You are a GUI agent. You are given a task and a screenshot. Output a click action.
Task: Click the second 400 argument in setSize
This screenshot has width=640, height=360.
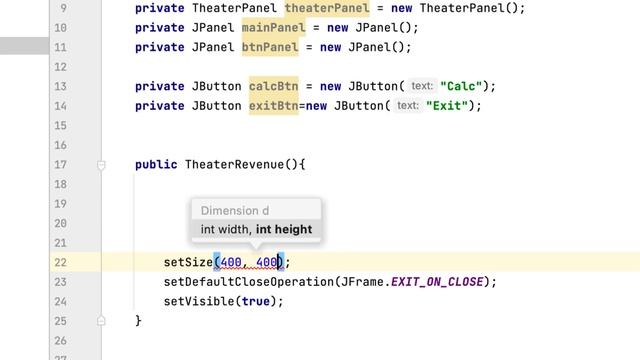click(x=267, y=262)
